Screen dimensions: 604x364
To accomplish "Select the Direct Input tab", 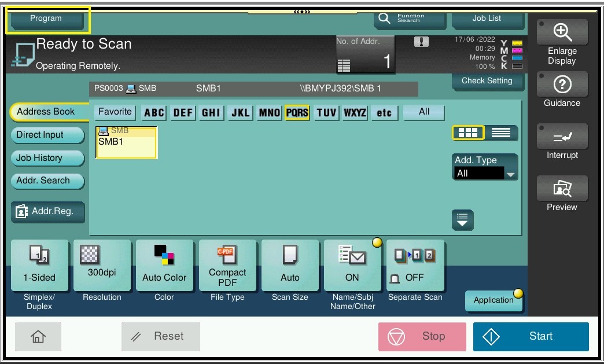I will pos(47,135).
